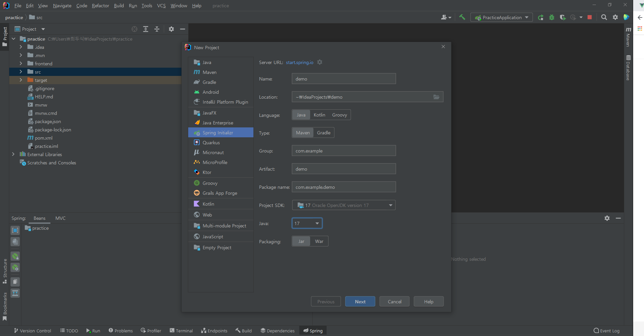The width and height of the screenshot is (644, 336).
Task: Click the Group input field
Action: pyautogui.click(x=344, y=151)
